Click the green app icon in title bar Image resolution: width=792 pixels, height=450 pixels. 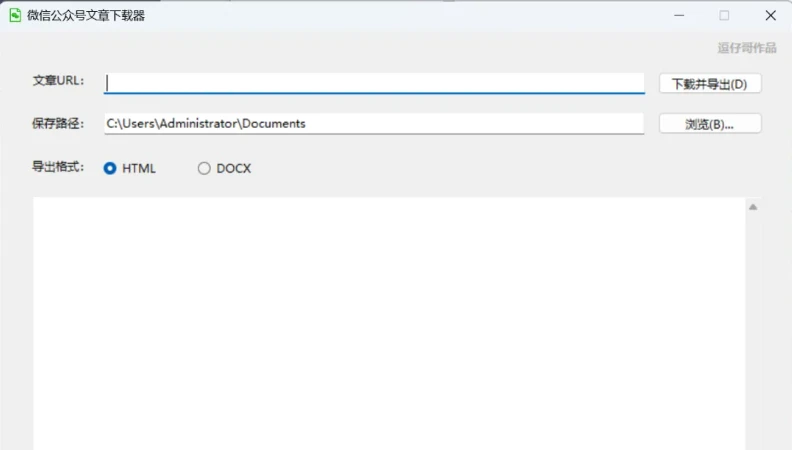[x=15, y=15]
